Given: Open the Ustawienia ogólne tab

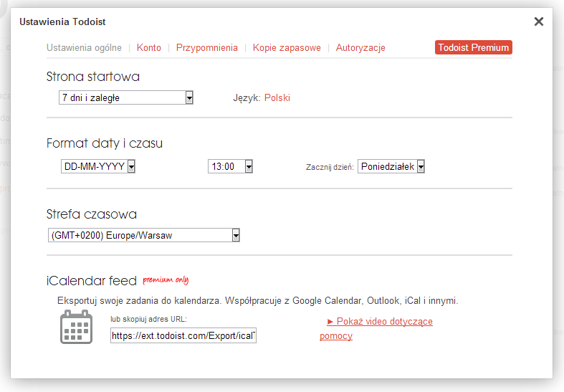Looking at the screenshot, I should 84,47.
